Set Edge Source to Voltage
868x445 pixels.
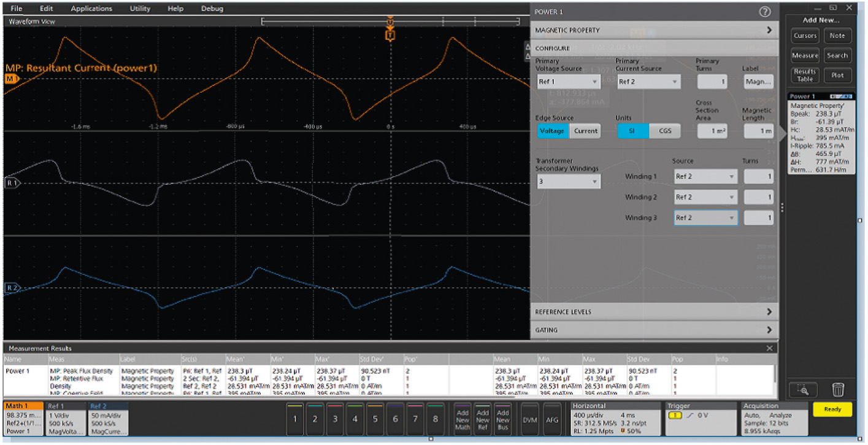tap(553, 131)
